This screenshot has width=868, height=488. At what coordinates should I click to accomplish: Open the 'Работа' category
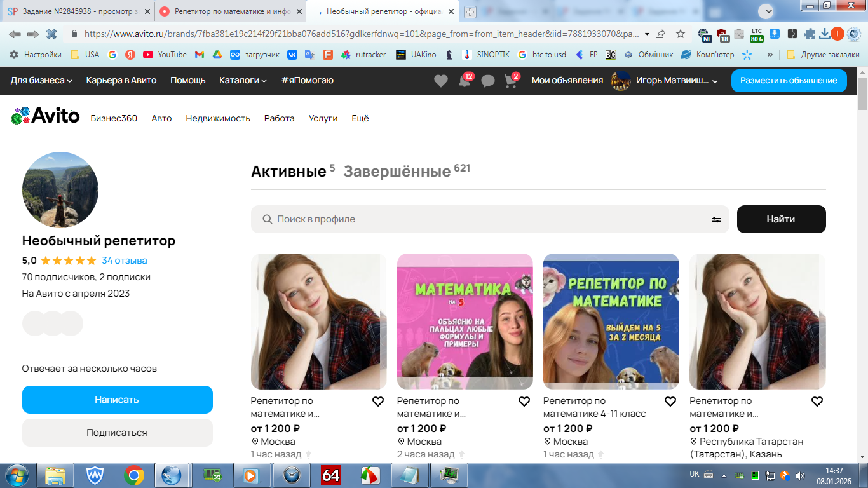point(280,118)
